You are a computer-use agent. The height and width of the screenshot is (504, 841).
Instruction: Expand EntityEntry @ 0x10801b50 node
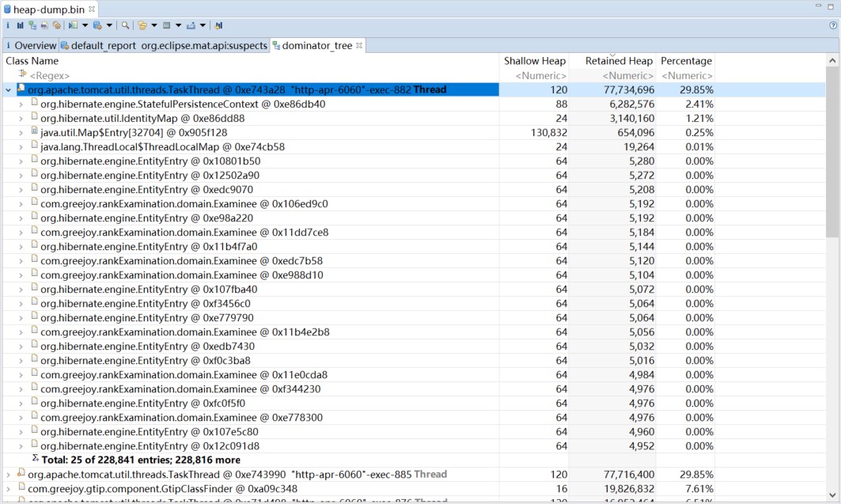coord(21,161)
